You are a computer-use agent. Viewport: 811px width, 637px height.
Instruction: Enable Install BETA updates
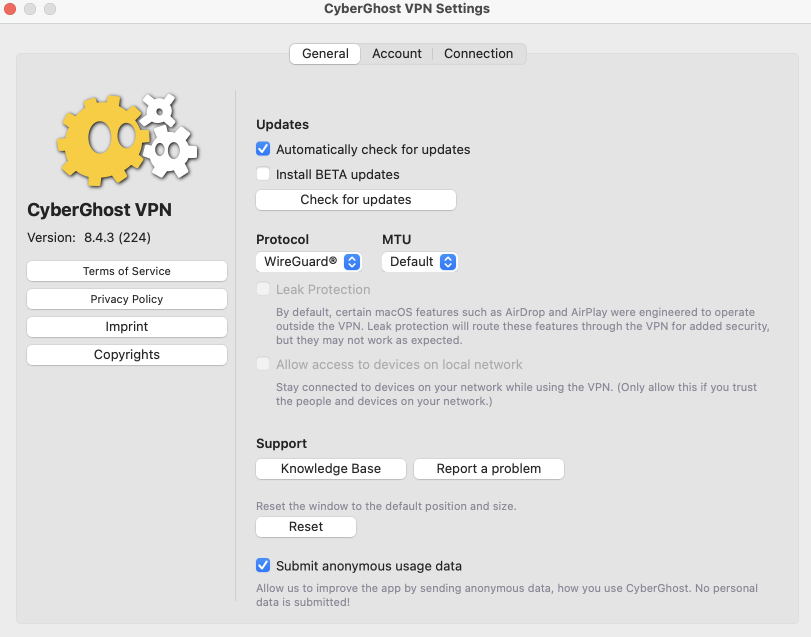(263, 174)
